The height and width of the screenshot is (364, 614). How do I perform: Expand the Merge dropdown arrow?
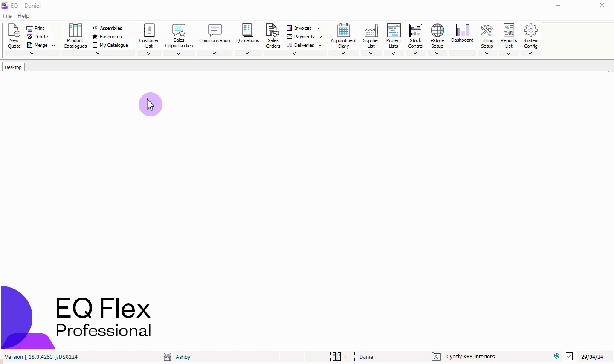(53, 45)
